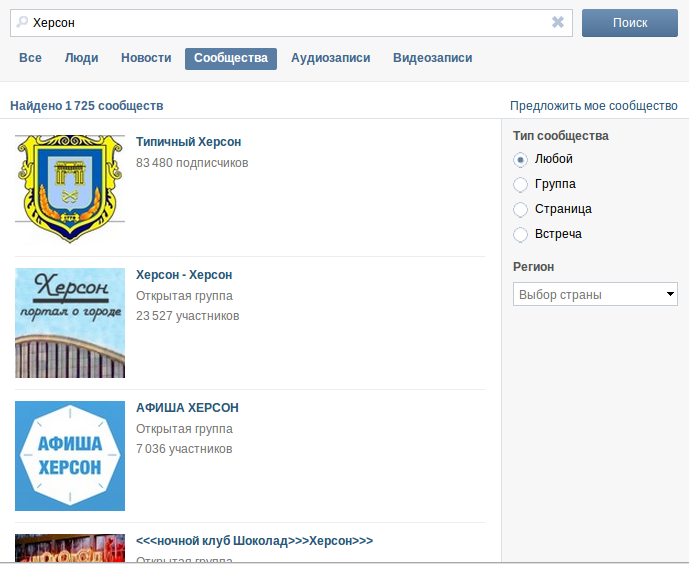Clear the search field with the X icon
Viewport: 689px width, 564px height.
(558, 22)
